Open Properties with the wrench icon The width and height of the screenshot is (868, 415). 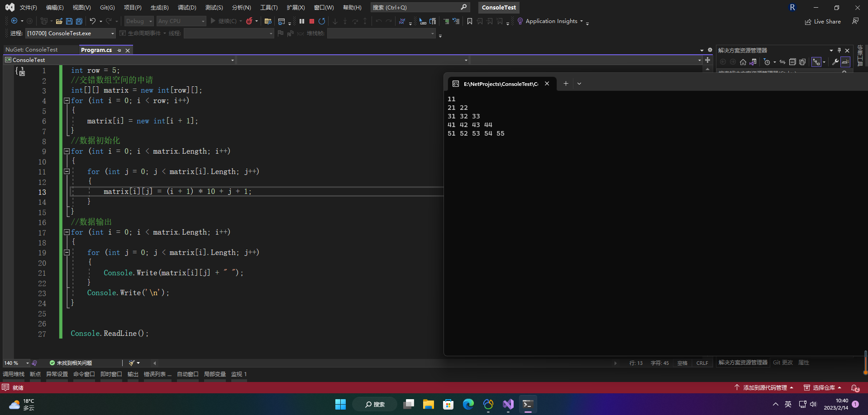[x=835, y=62]
